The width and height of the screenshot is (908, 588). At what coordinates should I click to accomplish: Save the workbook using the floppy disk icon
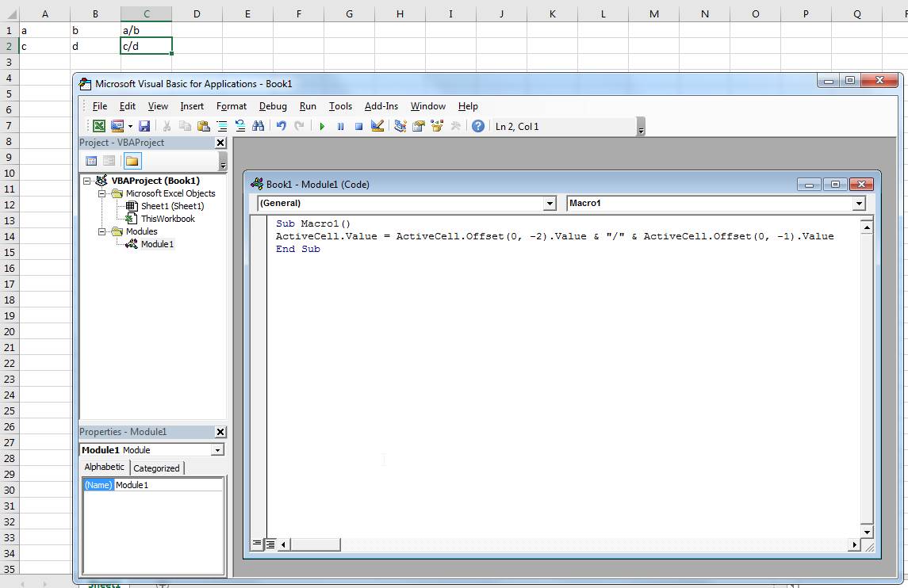pos(144,126)
